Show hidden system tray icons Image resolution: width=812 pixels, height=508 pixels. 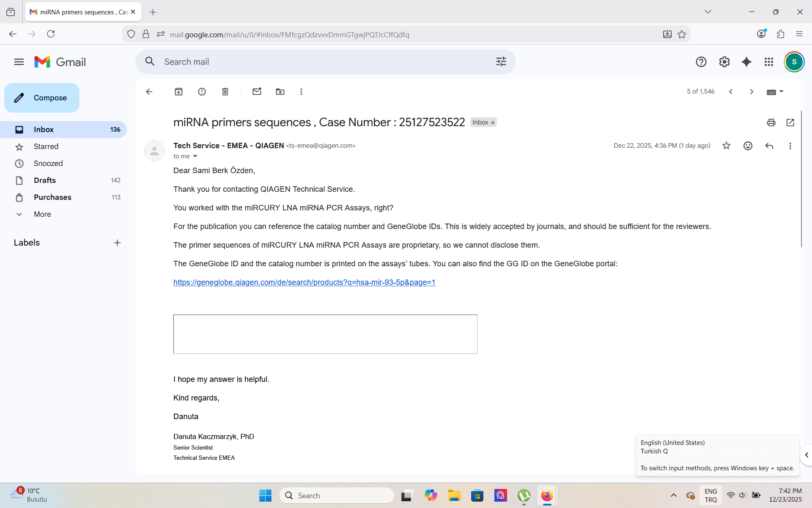point(674,495)
